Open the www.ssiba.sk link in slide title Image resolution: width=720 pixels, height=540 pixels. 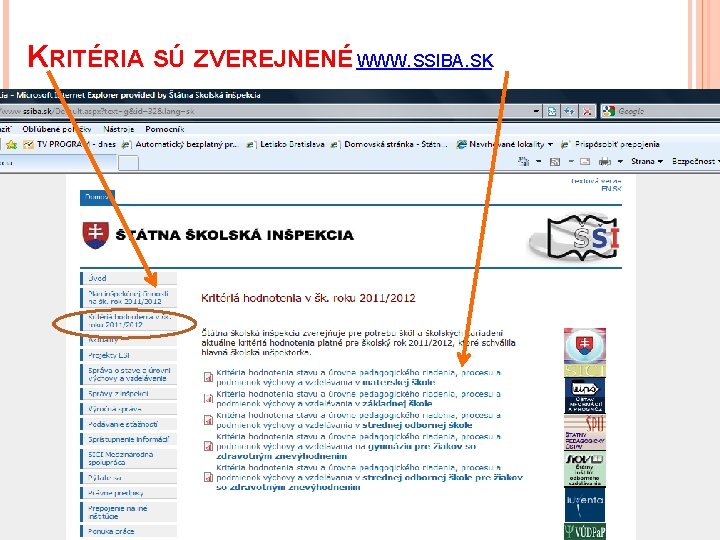[x=424, y=60]
